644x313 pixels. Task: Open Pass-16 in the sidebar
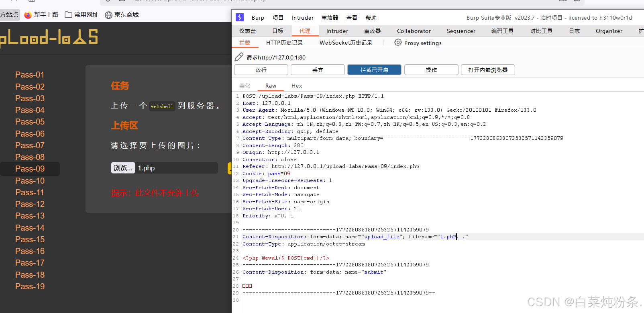point(30,251)
